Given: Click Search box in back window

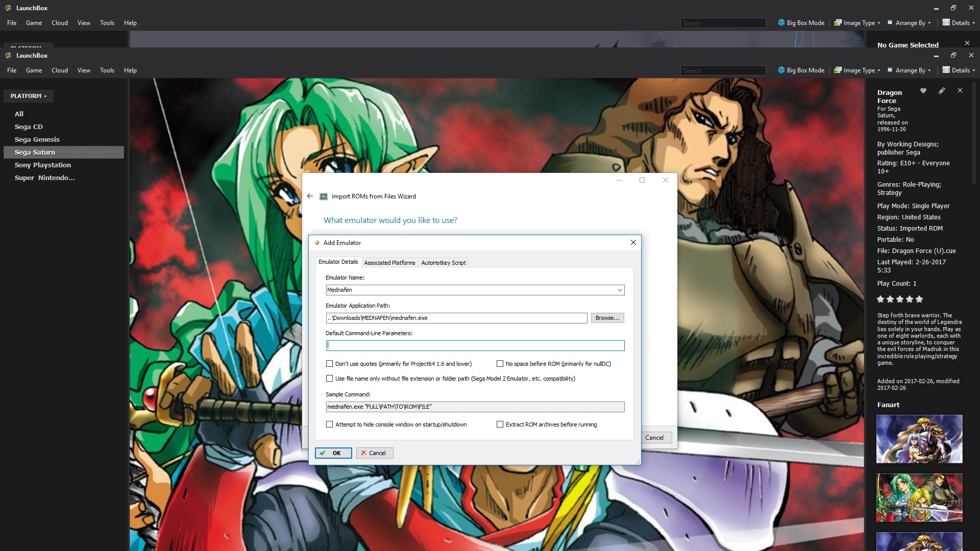Looking at the screenshot, I should pyautogui.click(x=723, y=23).
